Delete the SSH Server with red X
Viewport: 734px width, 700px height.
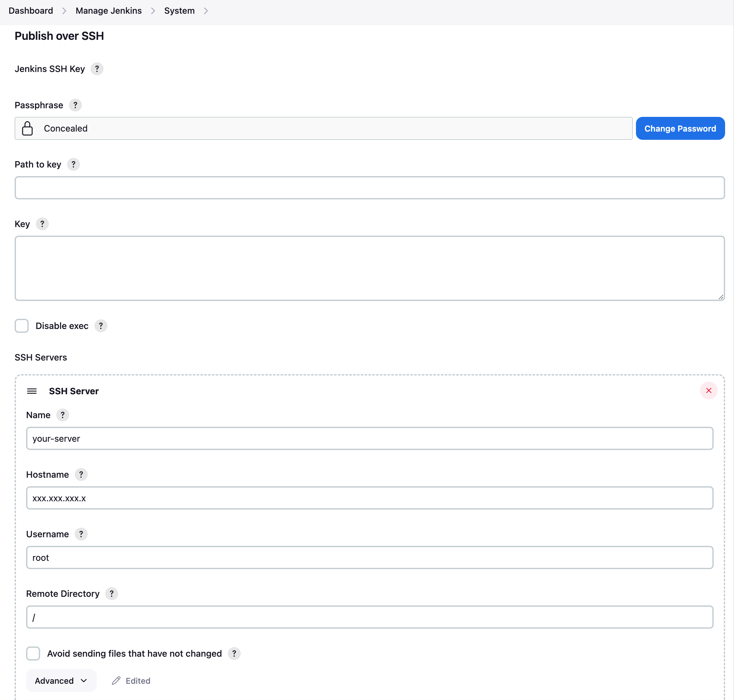click(709, 391)
